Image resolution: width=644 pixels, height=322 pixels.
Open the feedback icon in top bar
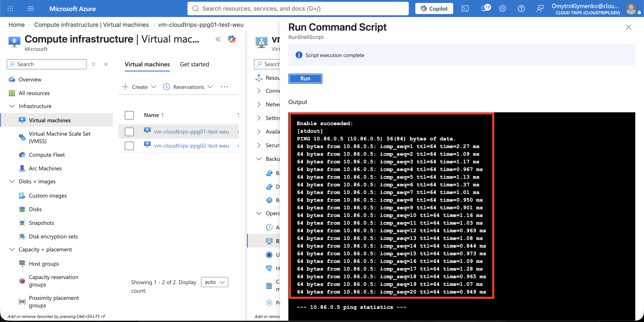point(540,9)
